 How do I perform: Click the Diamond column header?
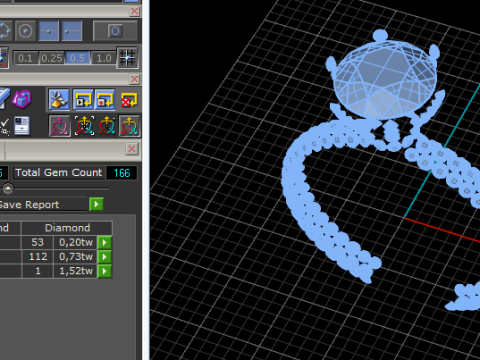67,228
